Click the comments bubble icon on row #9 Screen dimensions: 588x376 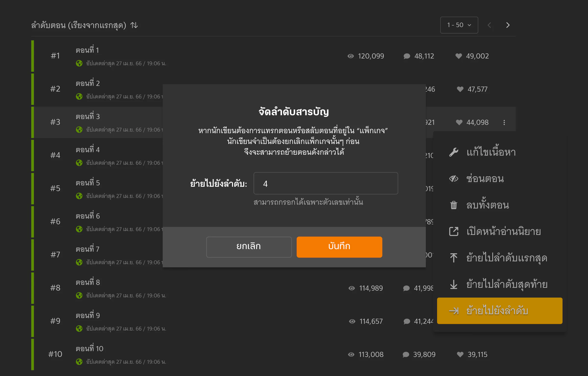tap(407, 321)
